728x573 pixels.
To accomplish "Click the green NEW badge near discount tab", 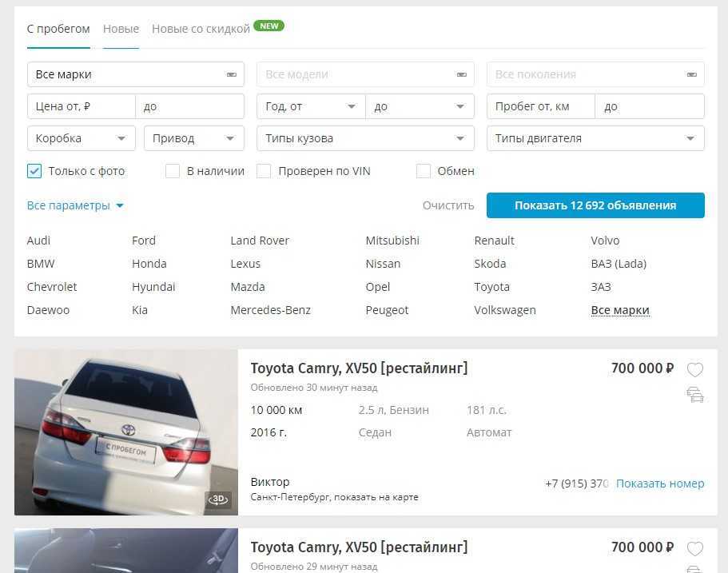I will tap(269, 26).
